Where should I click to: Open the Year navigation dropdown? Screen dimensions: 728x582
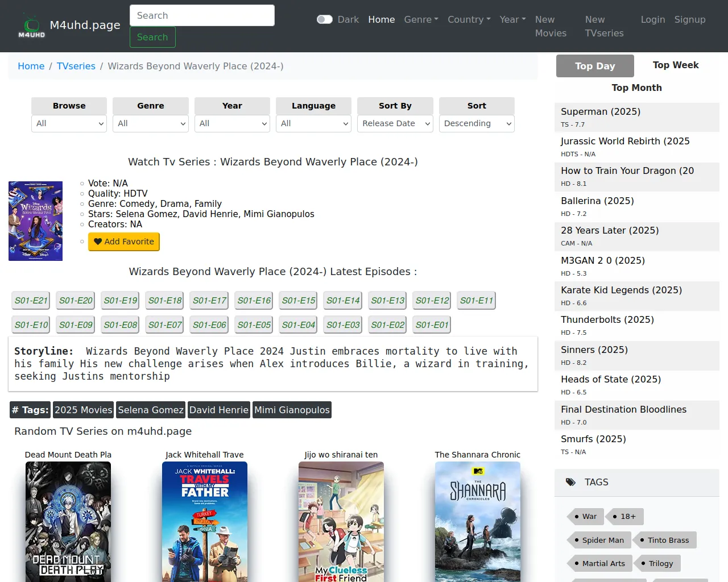[x=513, y=19]
